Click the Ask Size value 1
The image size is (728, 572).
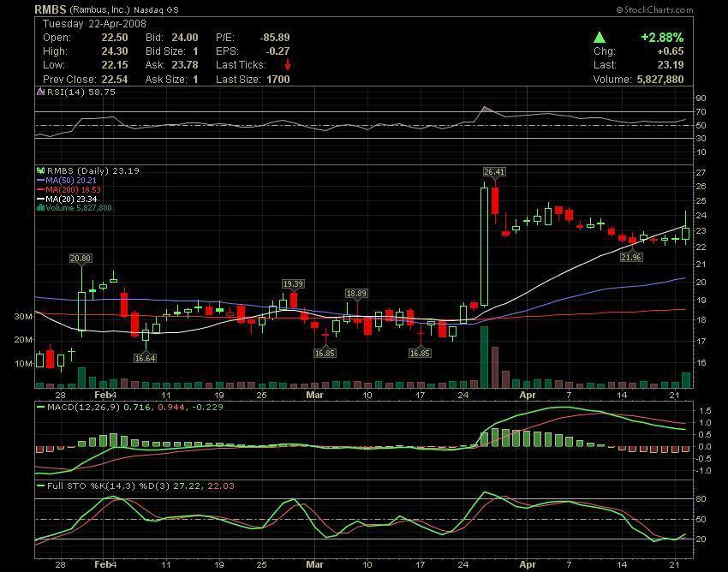tap(195, 80)
